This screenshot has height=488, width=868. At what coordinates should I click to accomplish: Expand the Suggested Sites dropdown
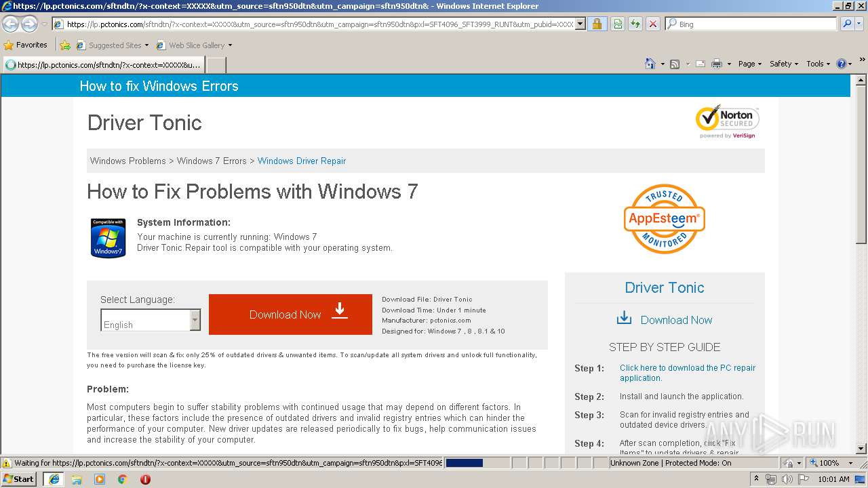pyautogui.click(x=146, y=45)
